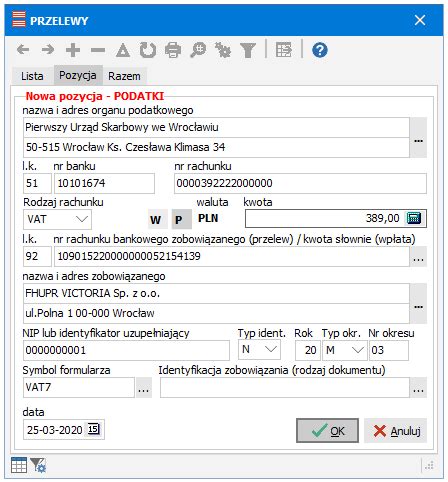Screen dimensions: 448x482
Task: Click the ul.Polna address field
Action: [x=216, y=313]
